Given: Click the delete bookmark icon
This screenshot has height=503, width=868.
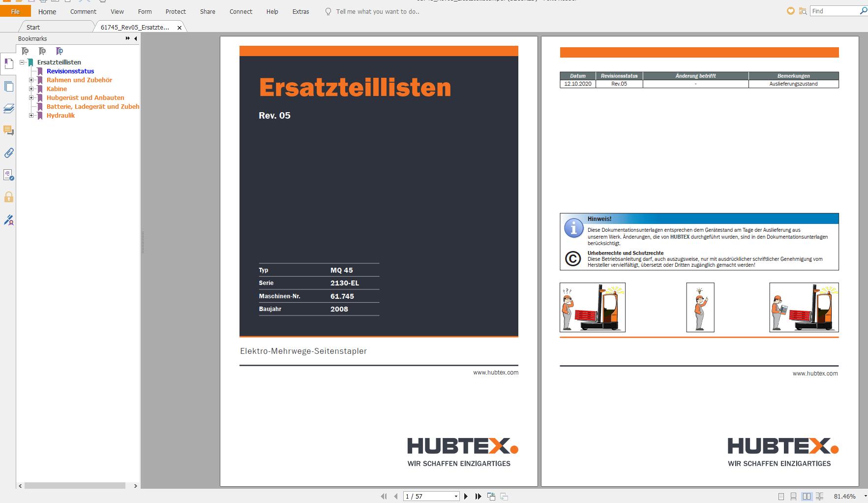Looking at the screenshot, I should tap(25, 51).
